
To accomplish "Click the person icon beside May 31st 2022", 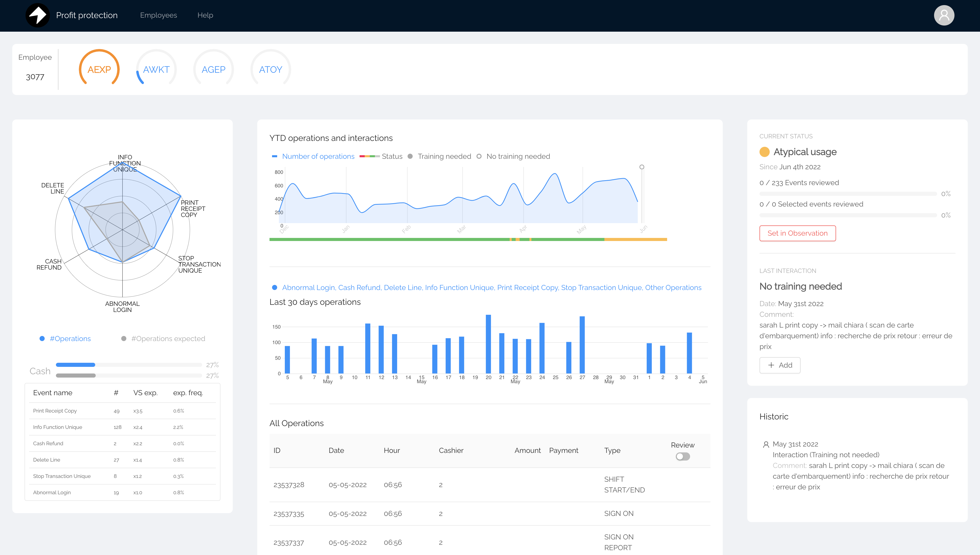I will tap(766, 444).
